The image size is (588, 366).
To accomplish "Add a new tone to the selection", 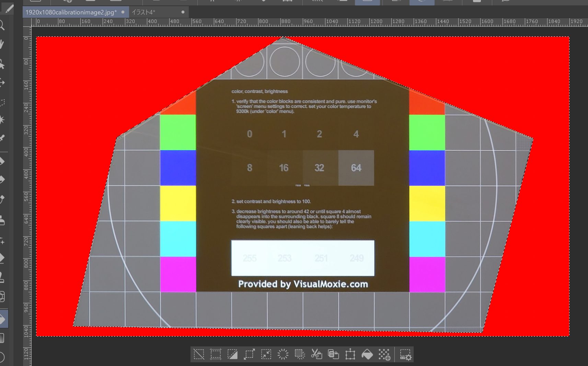I will (384, 354).
